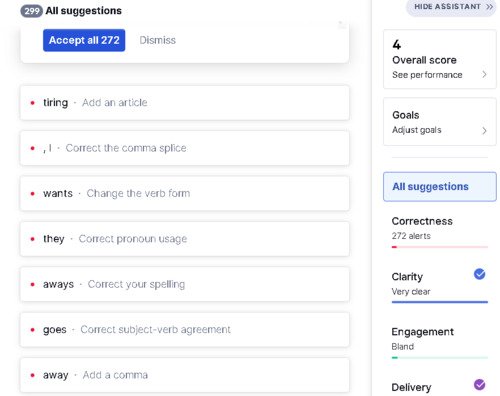Click the blue Clarity progress bar

(x=440, y=302)
